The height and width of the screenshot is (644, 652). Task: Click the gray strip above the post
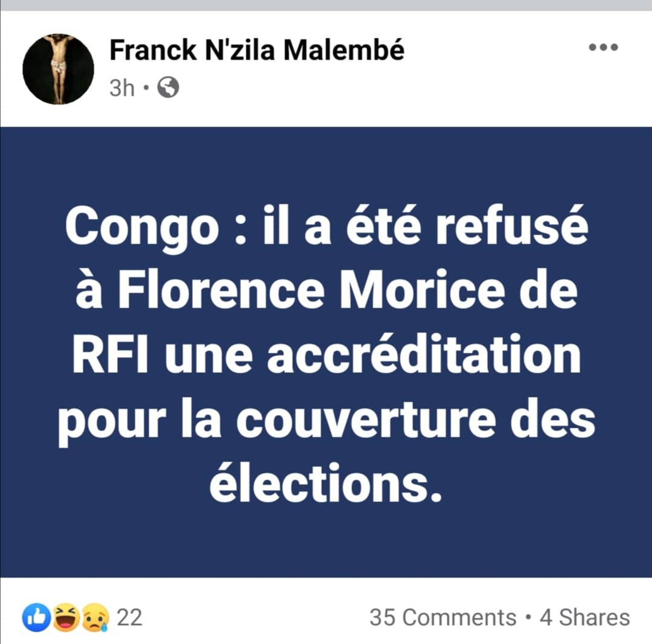(326, 5)
